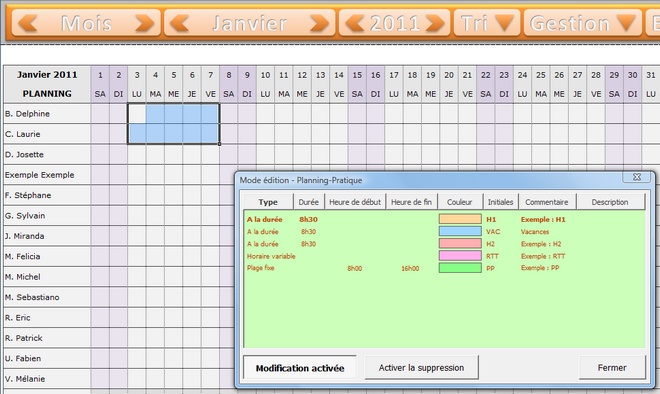Open the Tri dropdown menu
This screenshot has width=660, height=394.
pos(487,23)
